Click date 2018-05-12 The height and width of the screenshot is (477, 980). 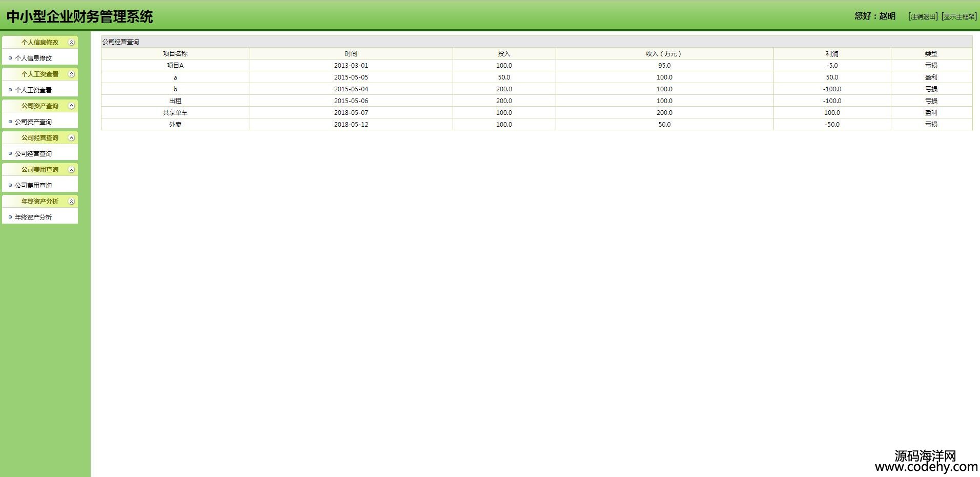click(x=351, y=125)
